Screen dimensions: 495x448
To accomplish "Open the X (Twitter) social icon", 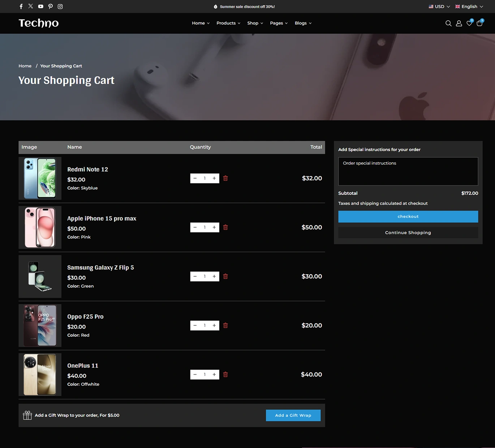I will (31, 6).
